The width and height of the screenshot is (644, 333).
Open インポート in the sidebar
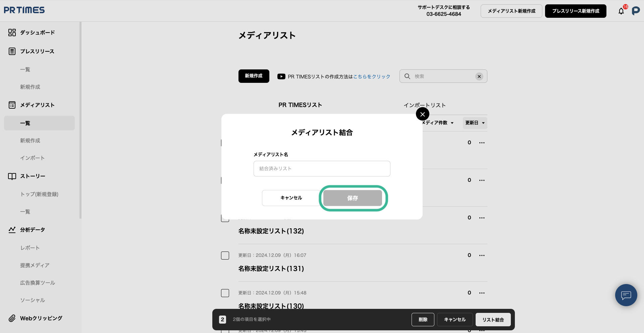click(32, 158)
